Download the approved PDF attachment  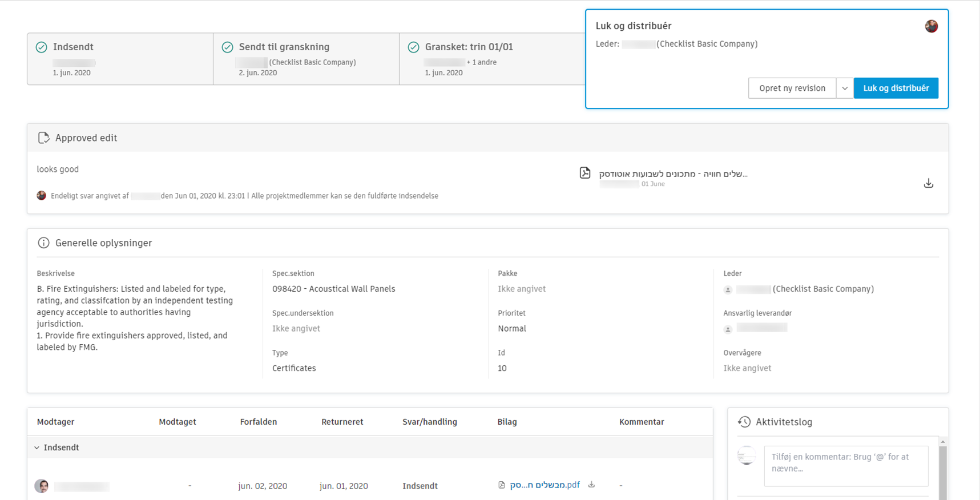tap(929, 183)
